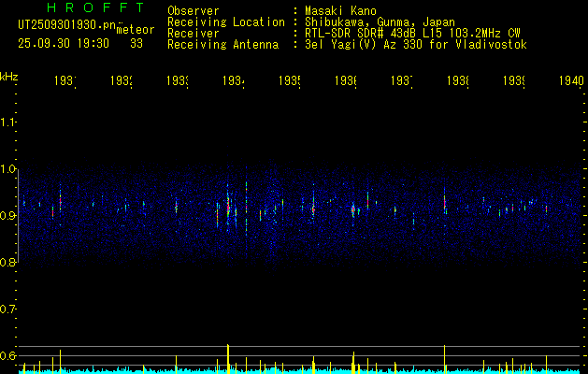This screenshot has width=588, height=374.
Task: Click the name Masaki Kano
Action: (x=340, y=11)
